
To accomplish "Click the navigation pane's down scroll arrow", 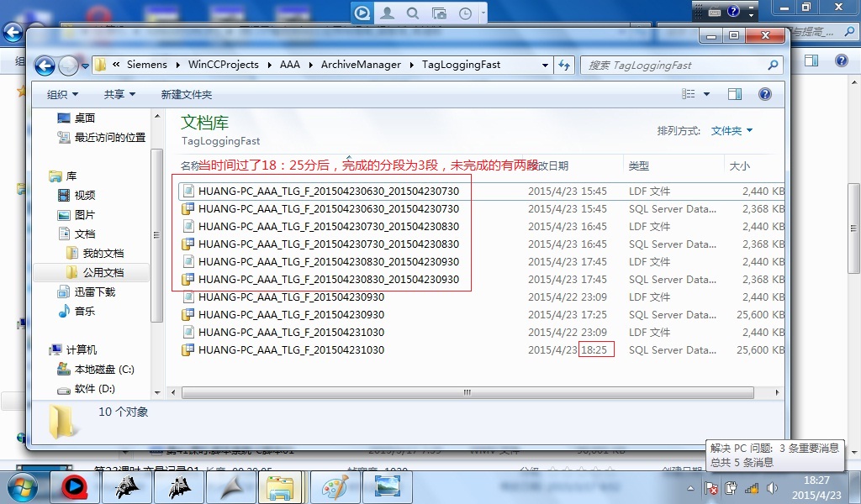I will tap(157, 392).
